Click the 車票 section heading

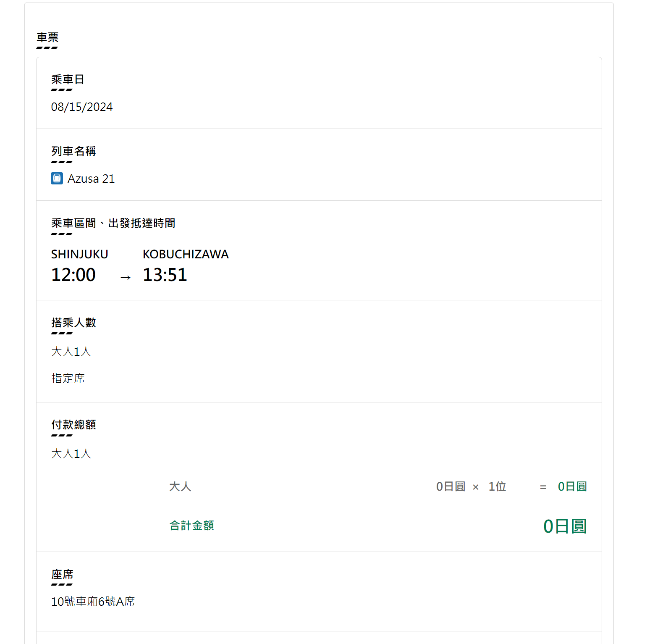(47, 38)
